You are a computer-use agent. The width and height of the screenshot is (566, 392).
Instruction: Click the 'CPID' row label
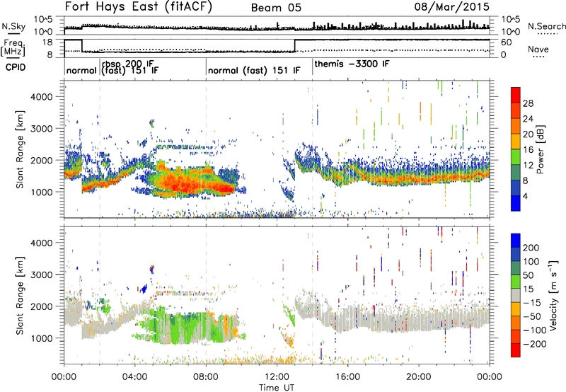(x=16, y=67)
